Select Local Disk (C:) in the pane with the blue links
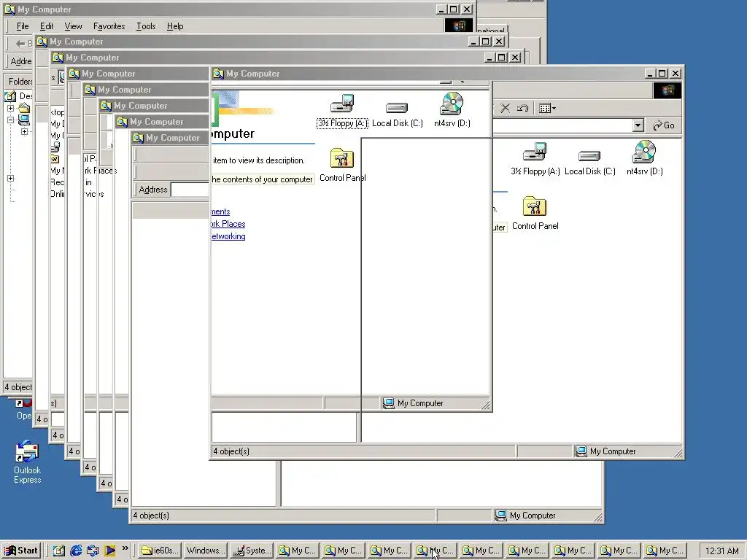 398,114
